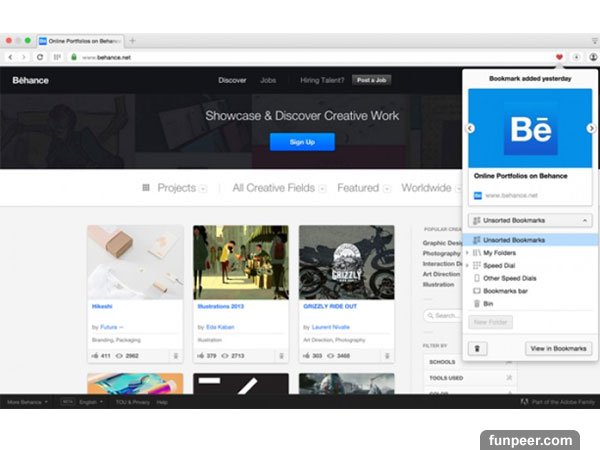600x450 pixels.
Task: Select Bookmarks bar in the folder list
Action: (x=509, y=290)
